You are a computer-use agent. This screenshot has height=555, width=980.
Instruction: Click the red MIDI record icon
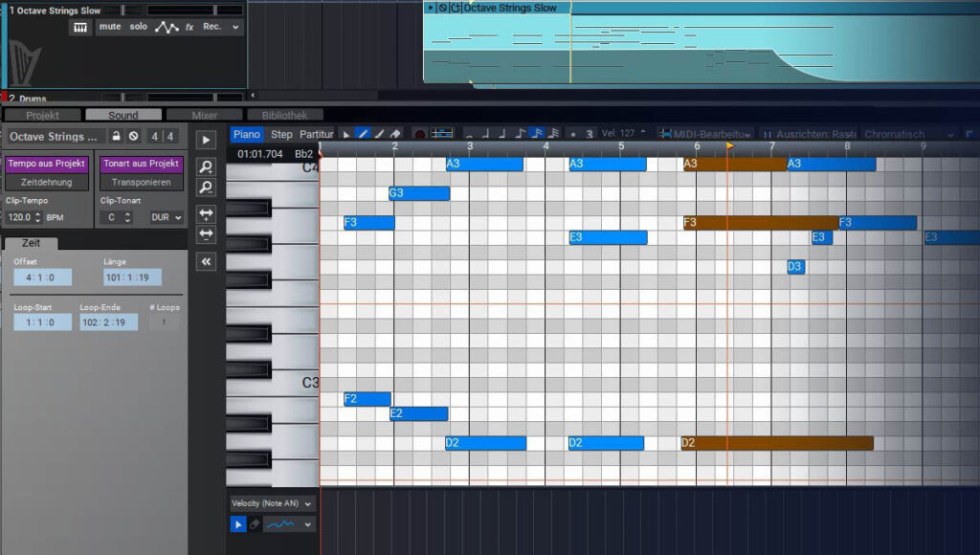tap(417, 135)
